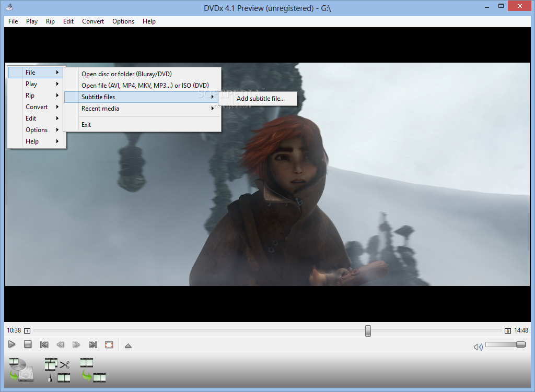
Task: Expand the Edit submenu in the context menu
Action: tap(36, 118)
